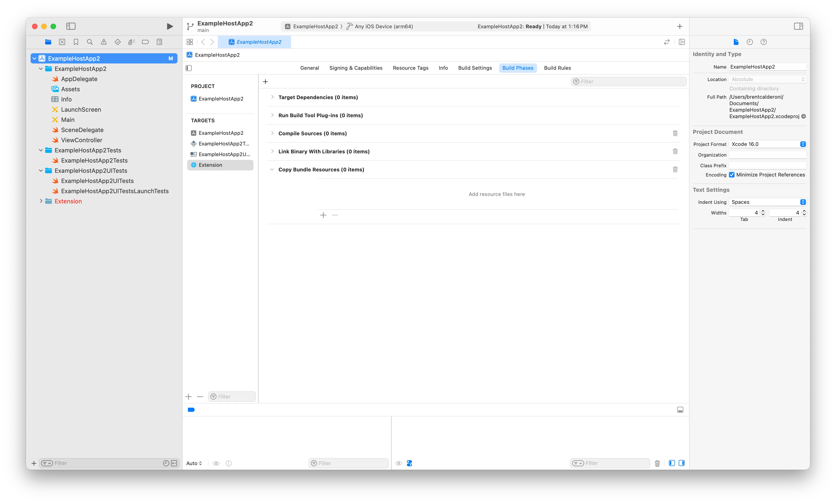Select the ExampleHostApp2 target in targets list
The image size is (836, 504).
(221, 133)
